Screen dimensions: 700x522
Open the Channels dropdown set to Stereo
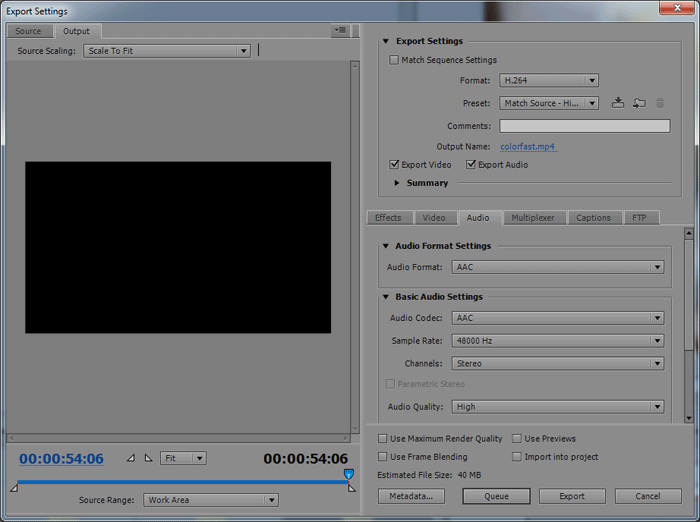pyautogui.click(x=558, y=363)
